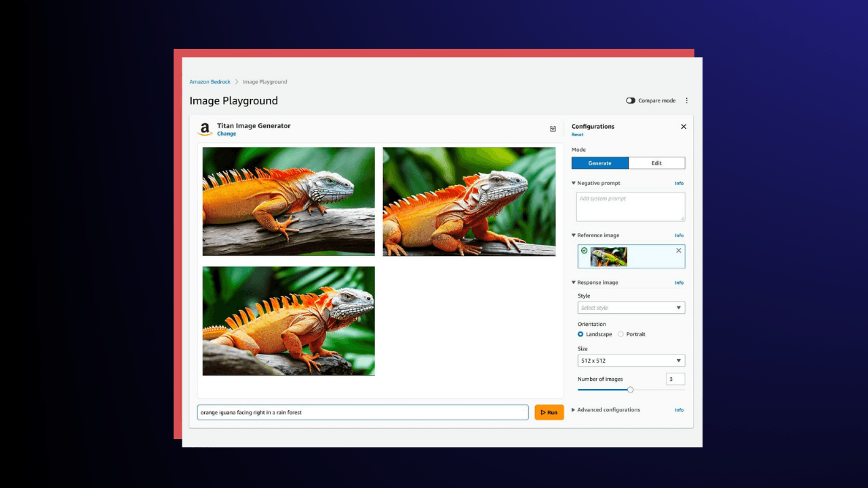The height and width of the screenshot is (488, 868).
Task: Collapse the Negative prompt section
Action: (574, 183)
